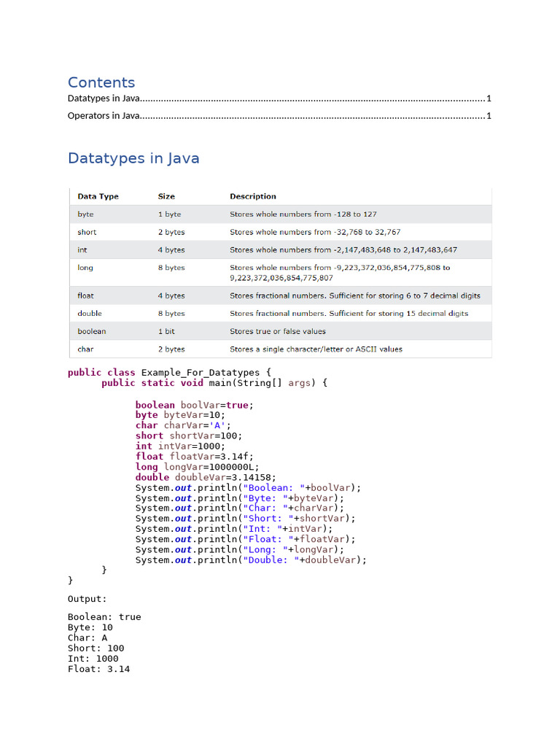
Task: Click the 'Data Type' column header
Action: click(98, 196)
